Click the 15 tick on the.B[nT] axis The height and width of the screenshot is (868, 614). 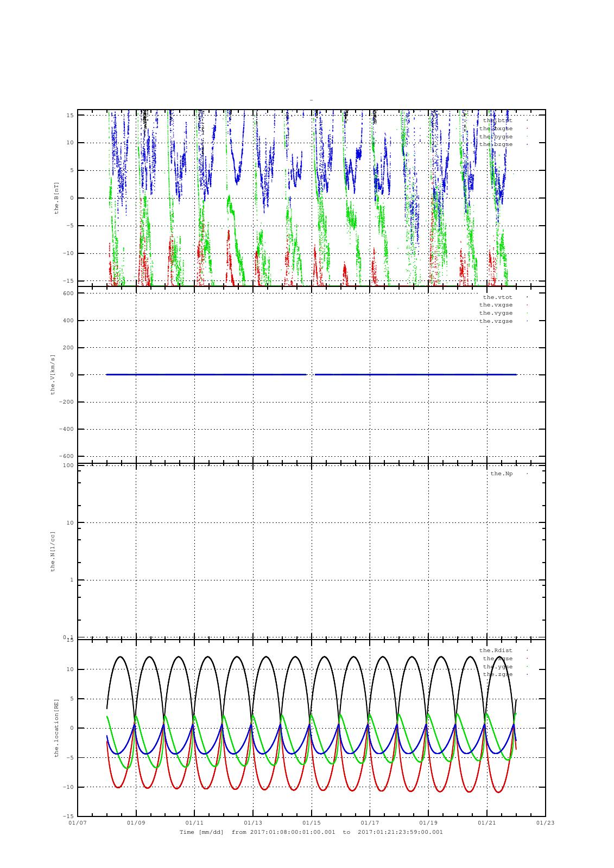point(70,115)
